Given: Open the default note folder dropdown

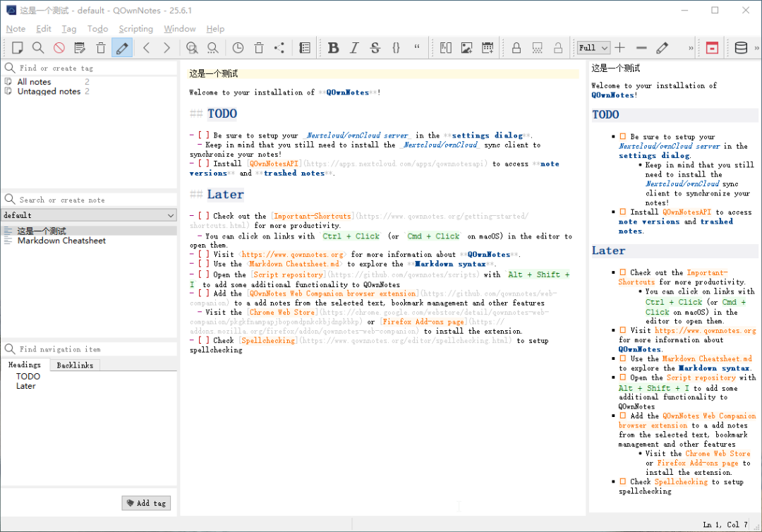Looking at the screenshot, I should click(x=89, y=214).
